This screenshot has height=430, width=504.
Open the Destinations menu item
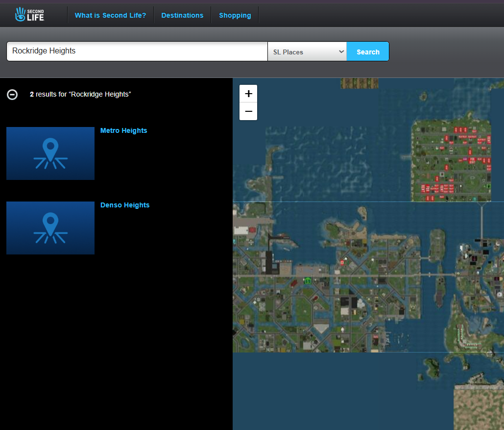point(182,15)
